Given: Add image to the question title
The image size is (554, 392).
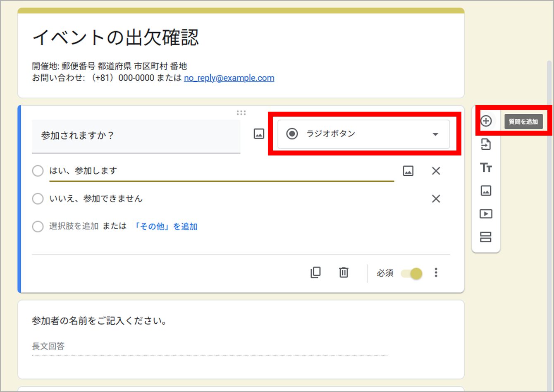Looking at the screenshot, I should pos(259,134).
